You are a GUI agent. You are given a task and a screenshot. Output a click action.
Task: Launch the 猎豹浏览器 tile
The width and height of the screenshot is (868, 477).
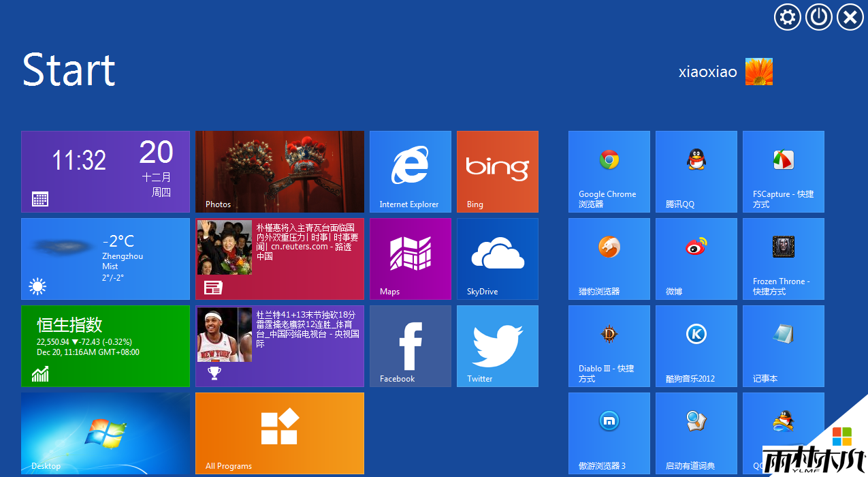[609, 259]
